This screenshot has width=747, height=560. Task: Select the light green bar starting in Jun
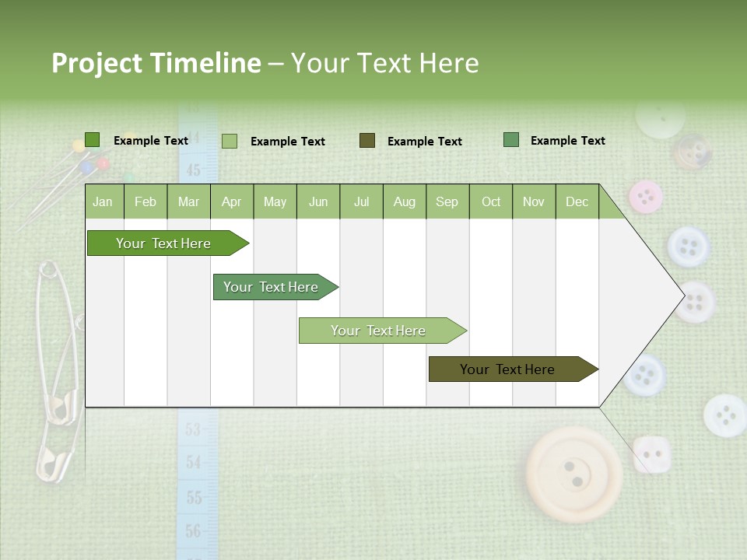pos(378,331)
